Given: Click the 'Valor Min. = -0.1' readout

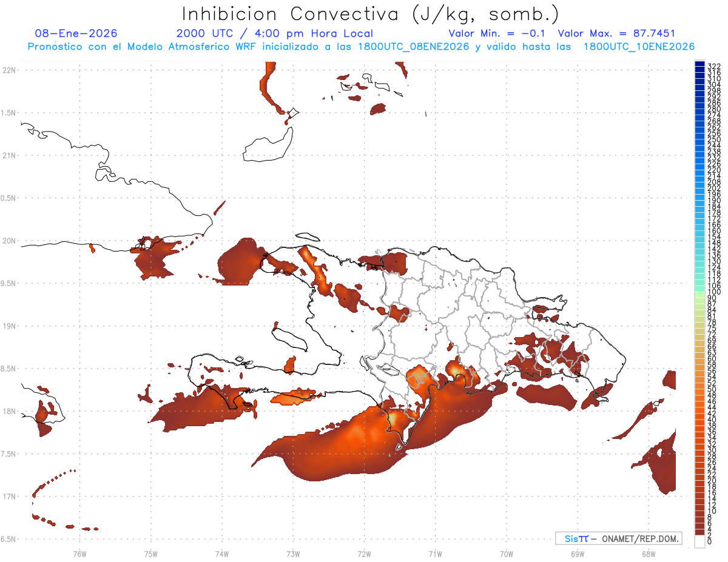Looking at the screenshot, I should [497, 33].
